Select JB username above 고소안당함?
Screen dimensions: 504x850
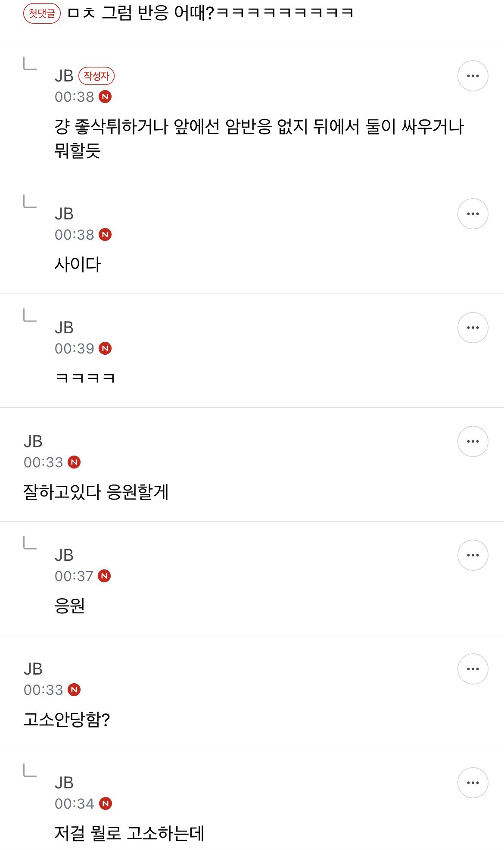coord(33,669)
